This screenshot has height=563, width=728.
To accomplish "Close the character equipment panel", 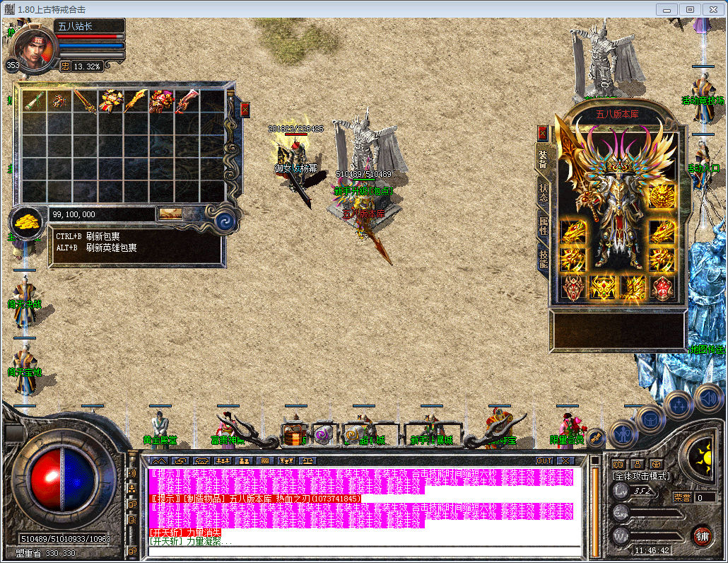I will pos(542,133).
